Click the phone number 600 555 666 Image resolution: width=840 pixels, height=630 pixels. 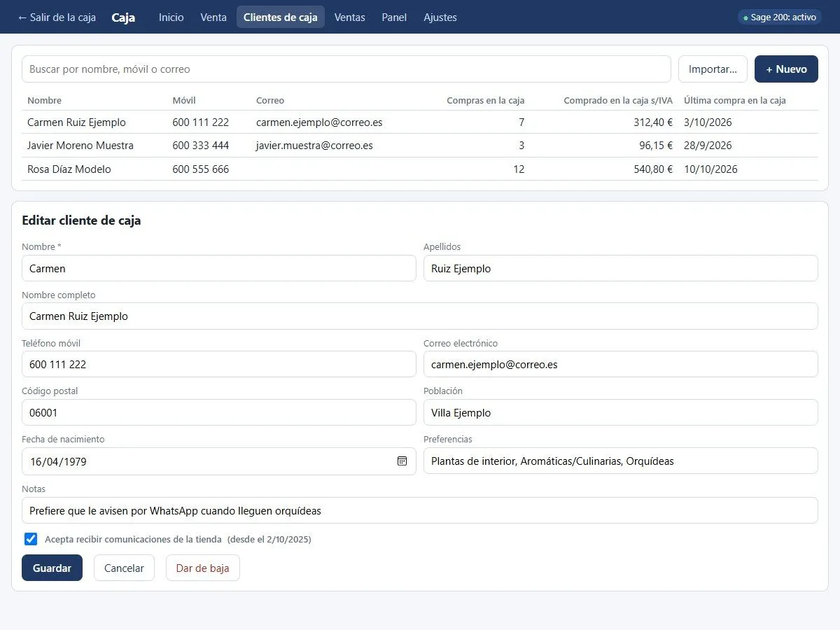coord(200,169)
